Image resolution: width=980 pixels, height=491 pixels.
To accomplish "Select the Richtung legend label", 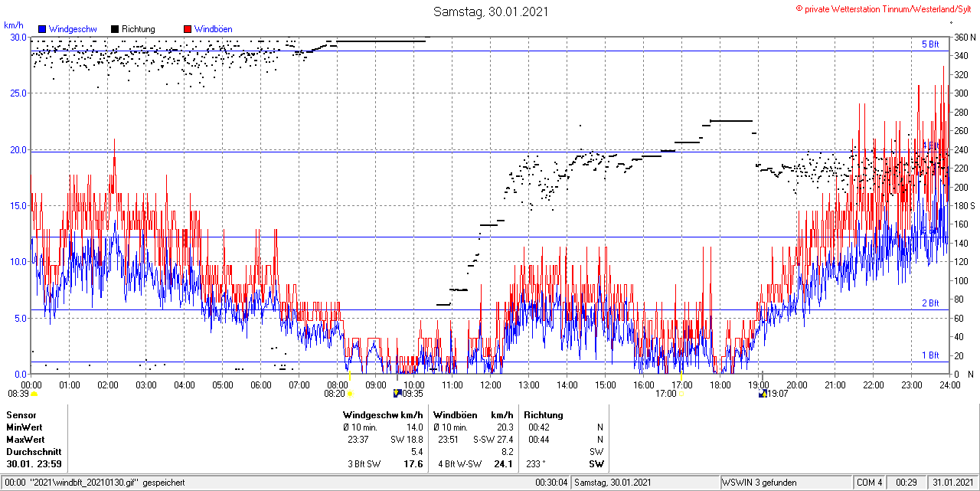I will [x=139, y=29].
